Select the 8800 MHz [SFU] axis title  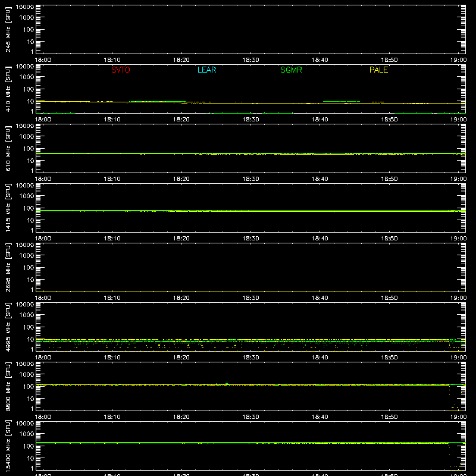pyautogui.click(x=8, y=386)
